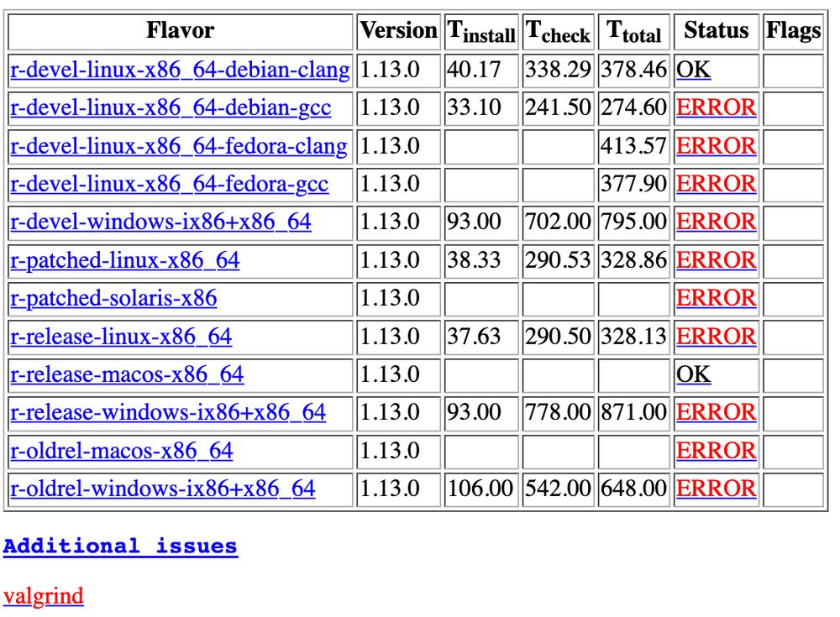The width and height of the screenshot is (840, 617).
Task: Select total time value 328.86
Action: (633, 261)
